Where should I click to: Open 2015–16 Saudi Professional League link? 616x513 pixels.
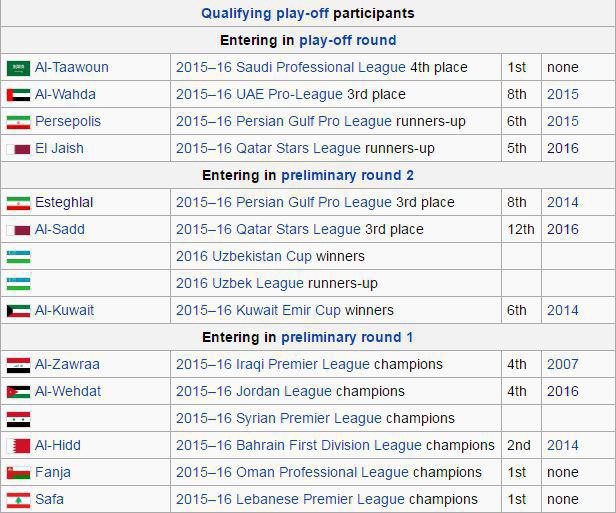pyautogui.click(x=291, y=67)
